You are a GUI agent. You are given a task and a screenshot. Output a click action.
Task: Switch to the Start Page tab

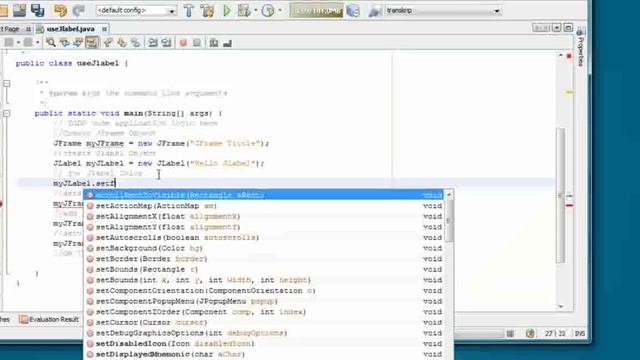pos(10,29)
